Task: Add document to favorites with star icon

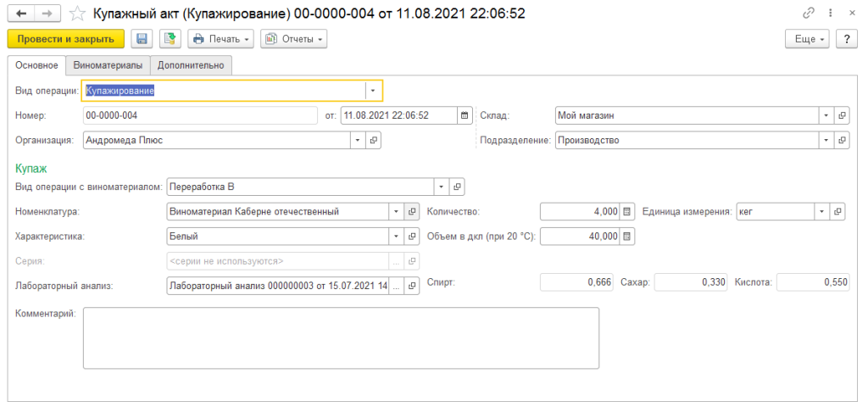Action: coord(77,14)
